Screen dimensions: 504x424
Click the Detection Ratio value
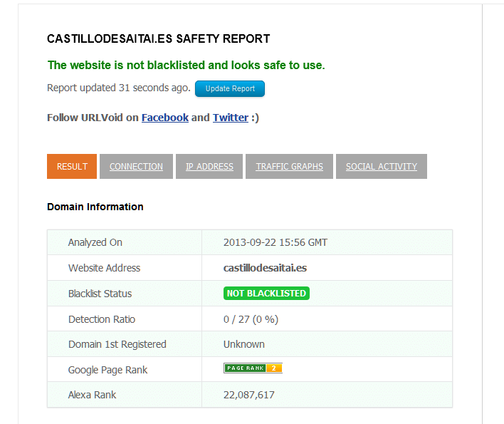click(x=251, y=319)
